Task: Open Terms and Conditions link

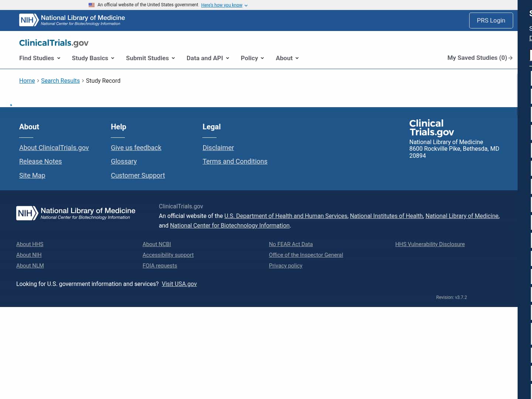Action: coord(235,161)
